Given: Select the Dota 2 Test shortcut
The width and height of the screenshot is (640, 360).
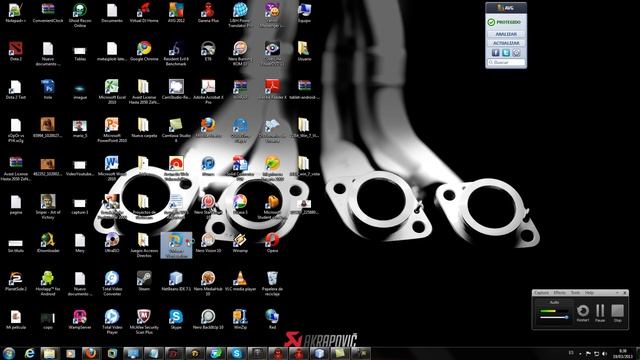Looking at the screenshot, I should 16,90.
